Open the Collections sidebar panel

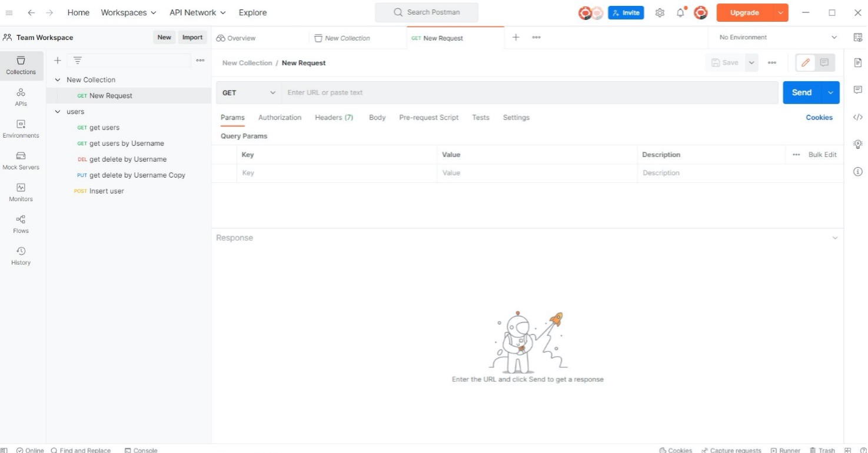tap(21, 65)
